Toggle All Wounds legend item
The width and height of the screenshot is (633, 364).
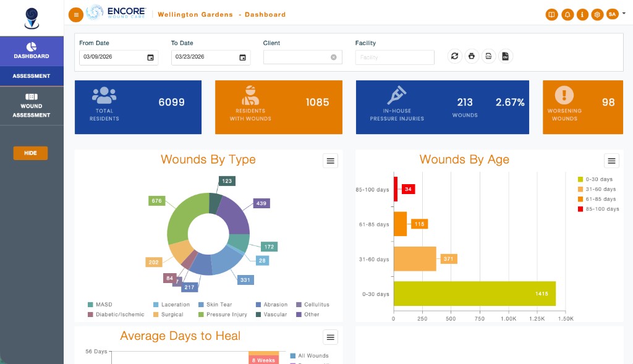(x=309, y=355)
